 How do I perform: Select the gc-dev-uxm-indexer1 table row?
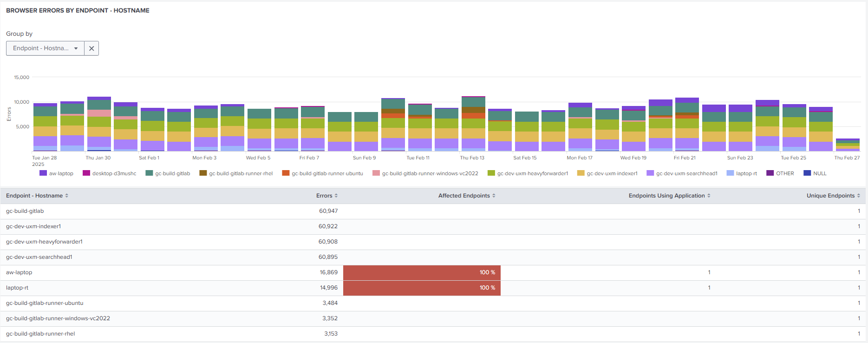(x=33, y=226)
